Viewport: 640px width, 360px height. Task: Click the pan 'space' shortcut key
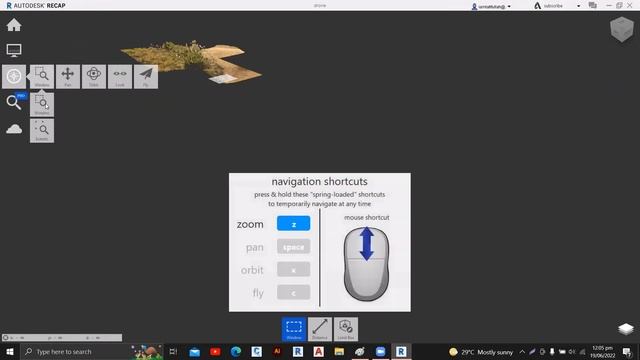[x=293, y=247]
